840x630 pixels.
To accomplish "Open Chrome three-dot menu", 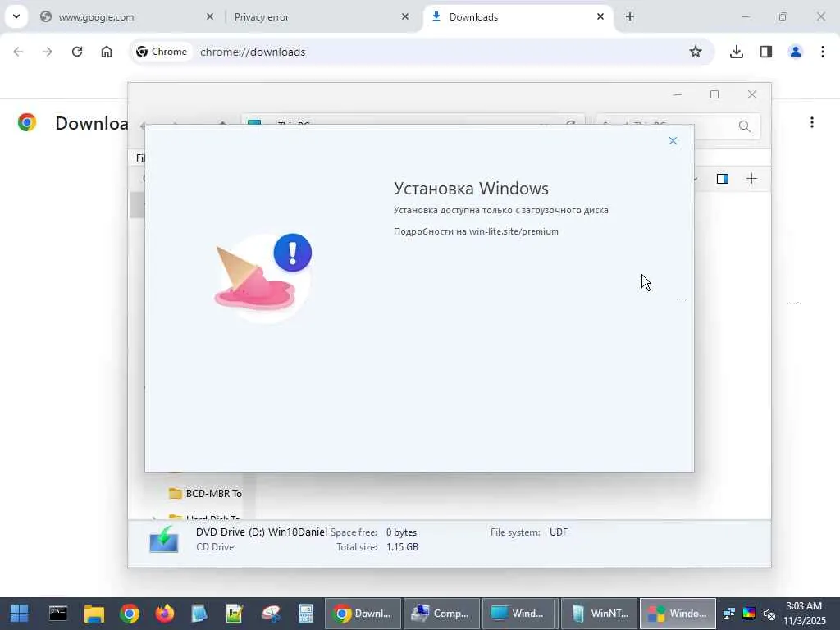I will point(823,52).
